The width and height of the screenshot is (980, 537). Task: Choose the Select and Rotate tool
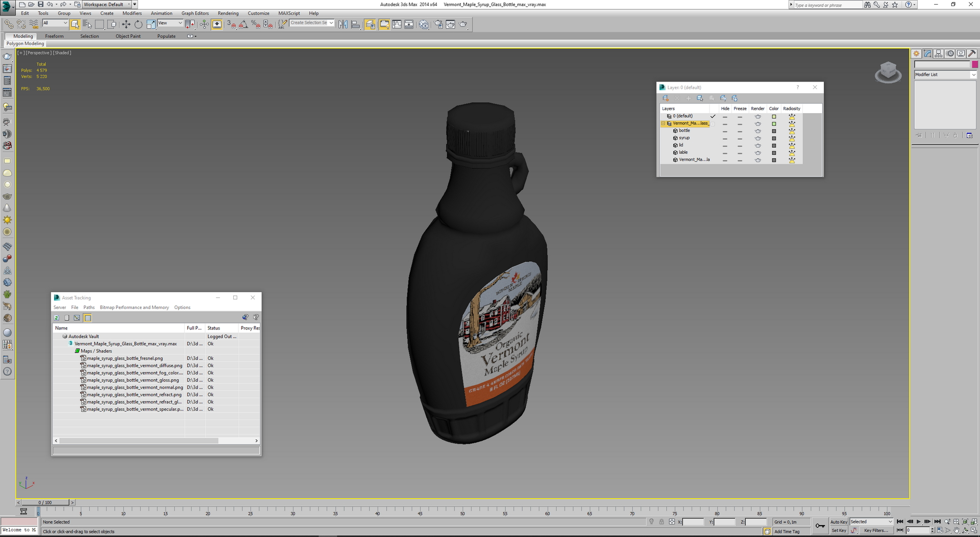click(138, 24)
